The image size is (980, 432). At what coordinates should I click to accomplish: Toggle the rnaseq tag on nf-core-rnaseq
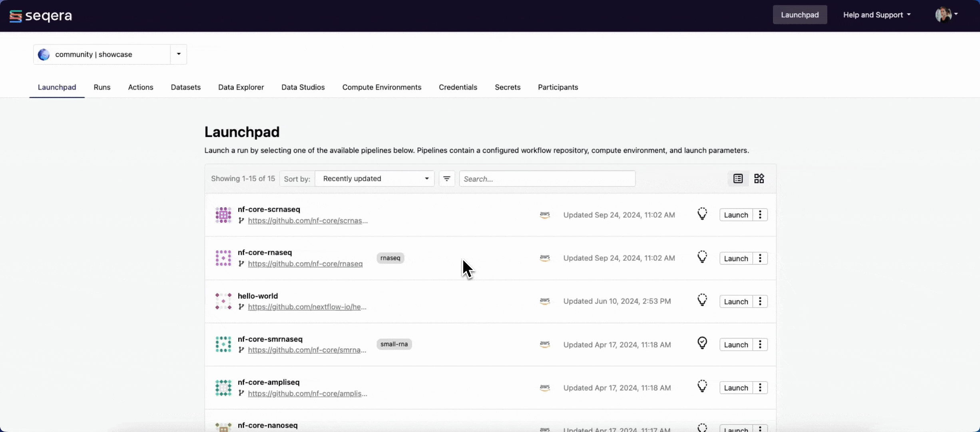(390, 258)
